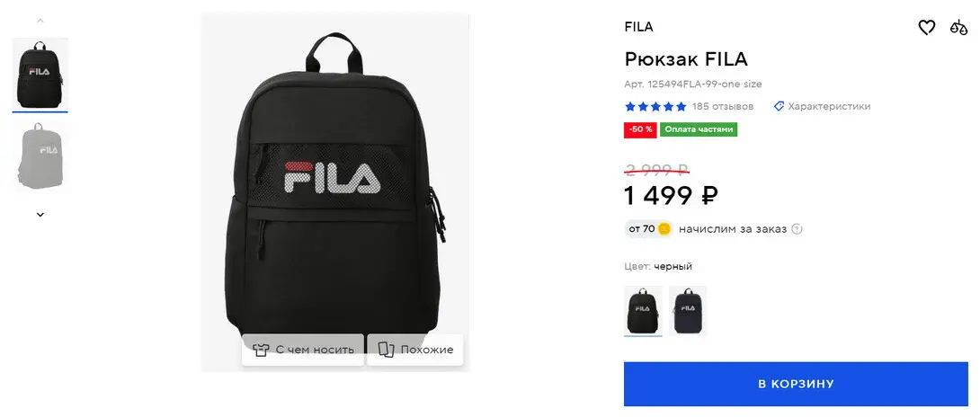This screenshot has height=417, width=980.
Task: Click the yellow bonus coin icon
Action: [664, 229]
